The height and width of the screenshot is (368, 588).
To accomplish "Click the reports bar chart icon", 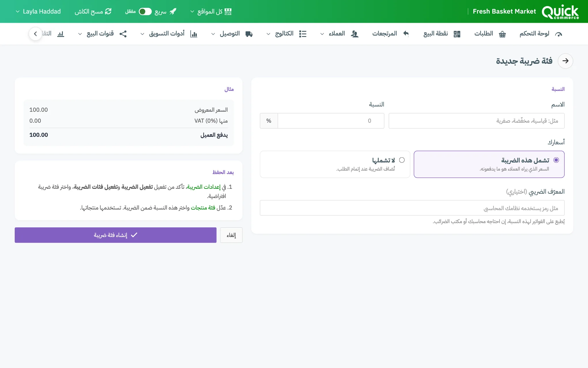I will (61, 34).
